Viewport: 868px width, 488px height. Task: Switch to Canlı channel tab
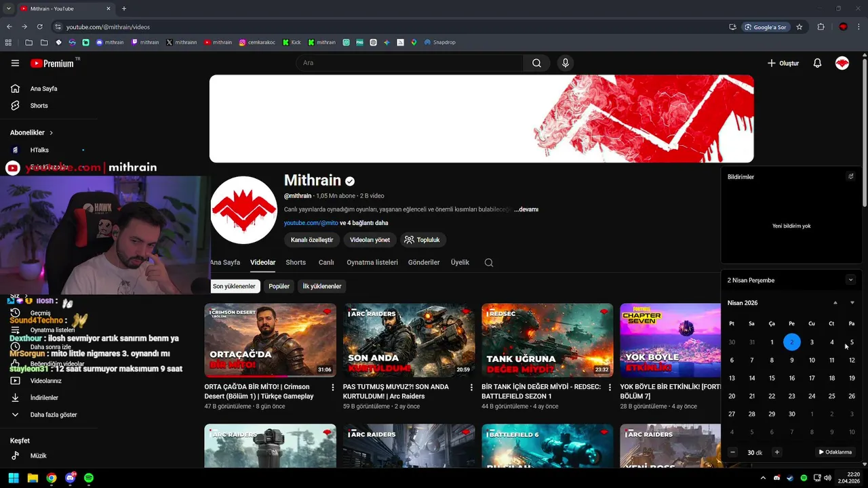(326, 262)
